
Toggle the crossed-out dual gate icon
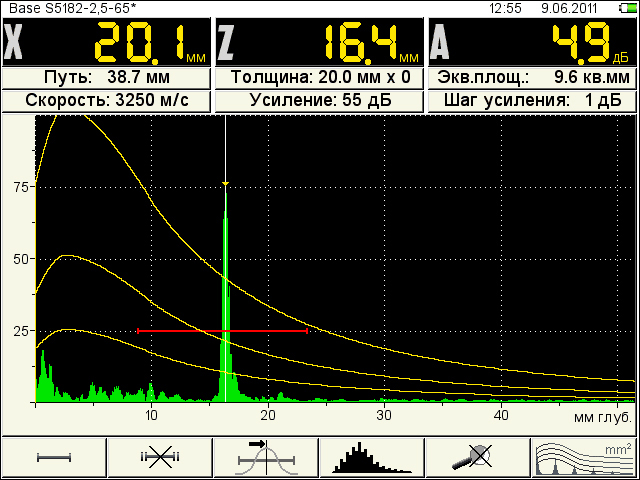coord(160,457)
